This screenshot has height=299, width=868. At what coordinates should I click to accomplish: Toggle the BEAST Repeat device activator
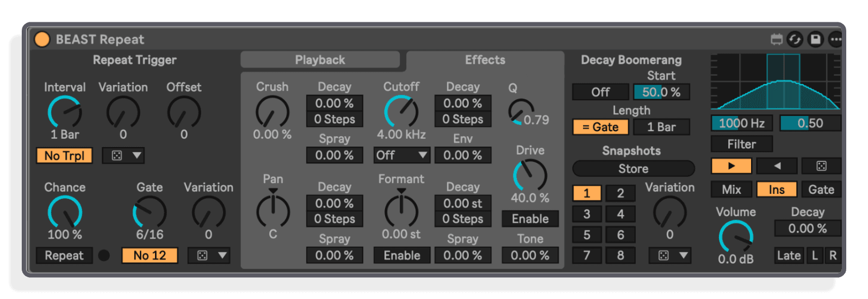(x=42, y=39)
